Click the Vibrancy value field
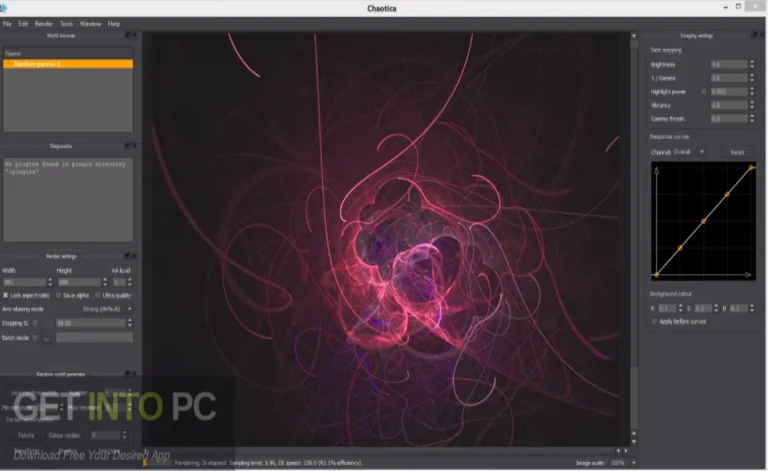This screenshot has width=768, height=471. [x=729, y=105]
